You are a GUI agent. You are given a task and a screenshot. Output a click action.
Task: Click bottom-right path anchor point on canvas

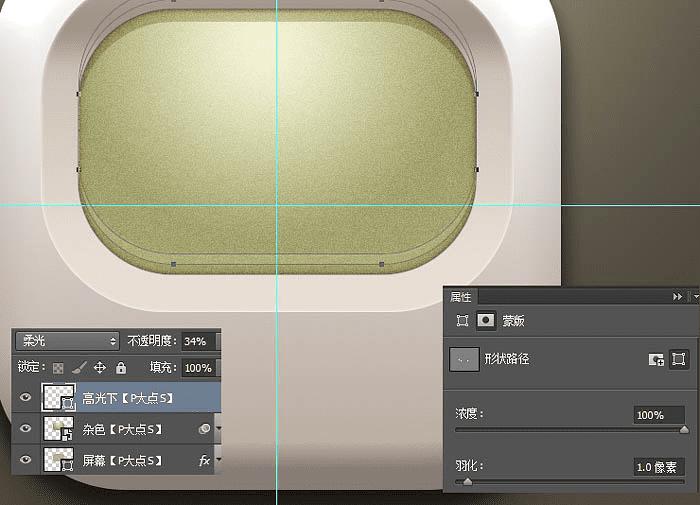tap(382, 264)
